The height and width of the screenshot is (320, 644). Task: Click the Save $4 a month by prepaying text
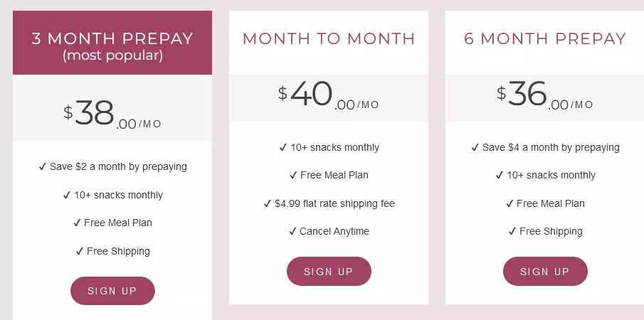[x=551, y=148]
